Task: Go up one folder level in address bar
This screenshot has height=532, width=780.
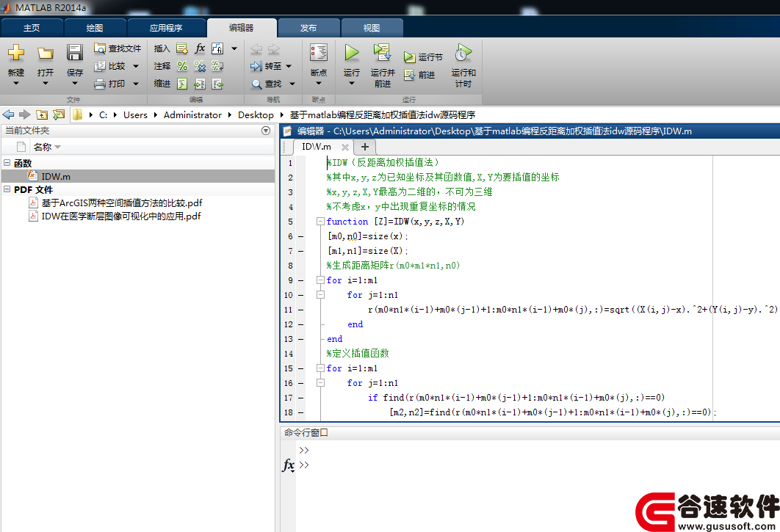Action: (x=42, y=115)
